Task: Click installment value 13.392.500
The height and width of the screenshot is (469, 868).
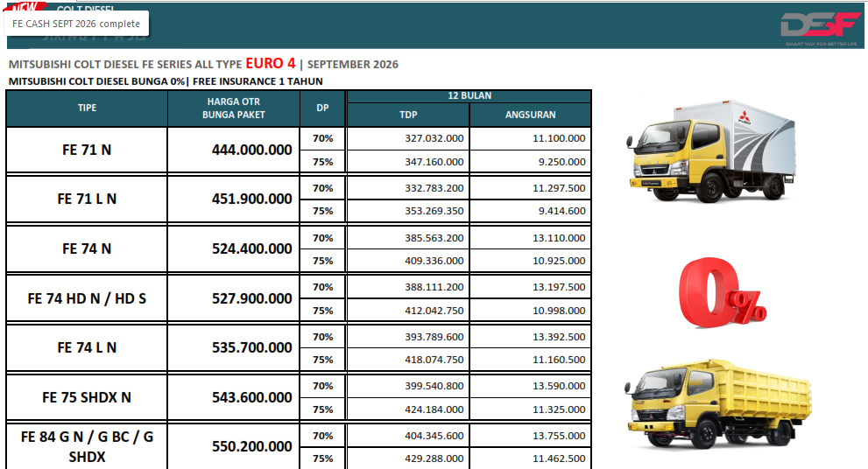Action: tap(559, 337)
